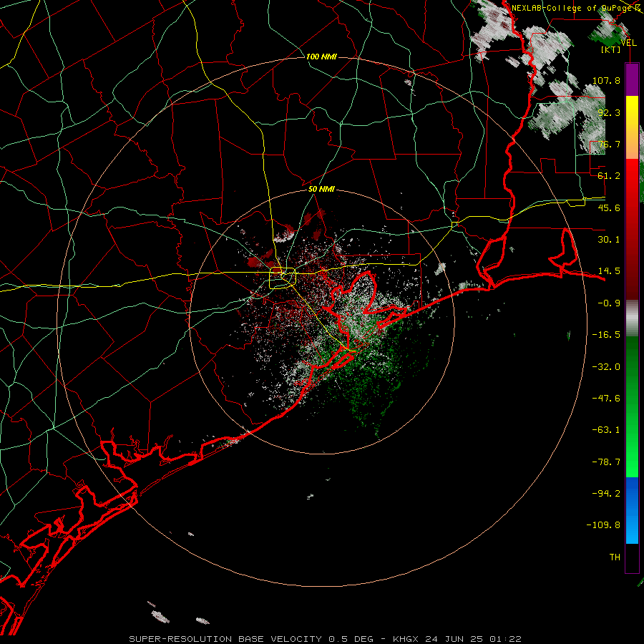Image resolution: width=644 pixels, height=644 pixels.
Task: Click the -32.0 legend value
Action: click(606, 367)
